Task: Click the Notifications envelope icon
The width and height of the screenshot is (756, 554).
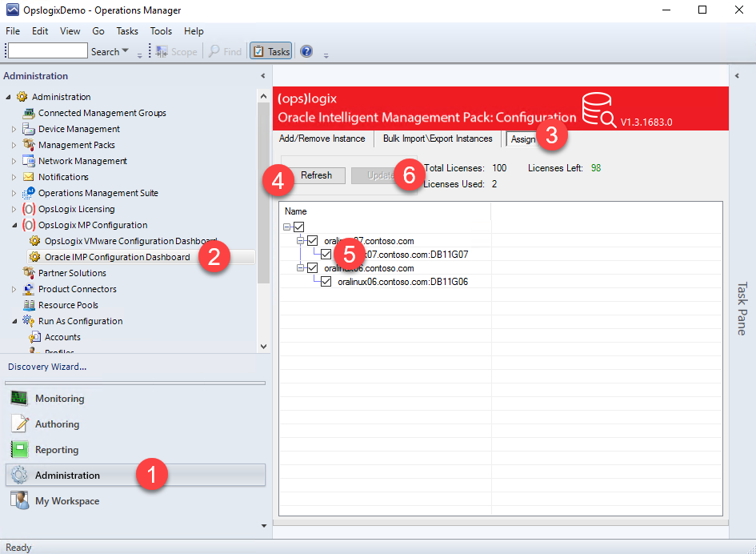Action: point(29,177)
